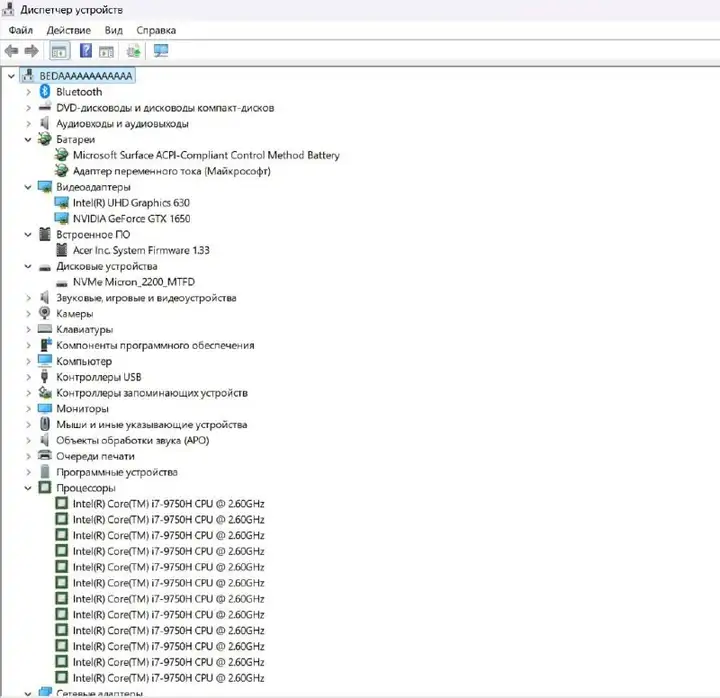
Task: Collapse the Дисковые устройства chevron
Action: 28,266
